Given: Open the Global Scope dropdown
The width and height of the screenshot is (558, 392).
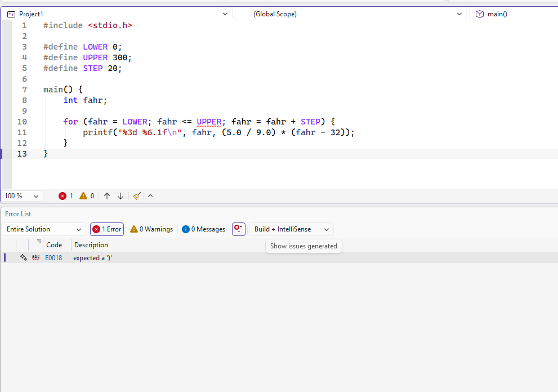Looking at the screenshot, I should pos(351,14).
